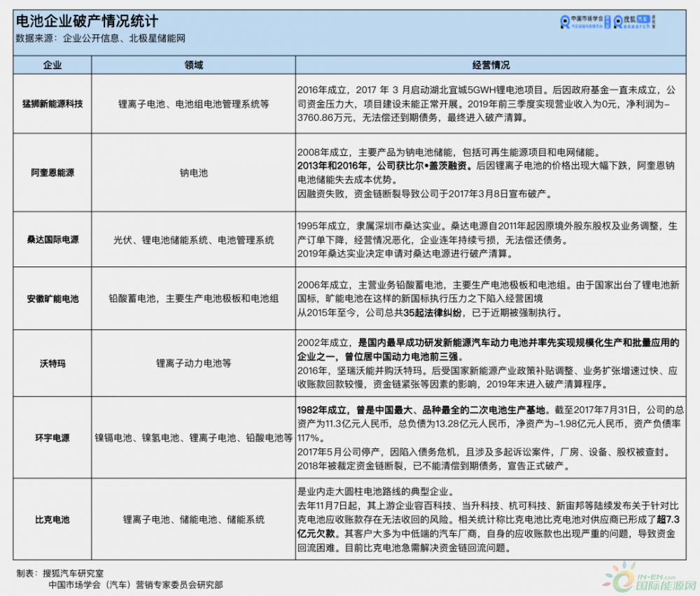Click the 光伏、锂电池储能系统 field cell
Image resolution: width=700 pixels, height=596 pixels.
193,239
